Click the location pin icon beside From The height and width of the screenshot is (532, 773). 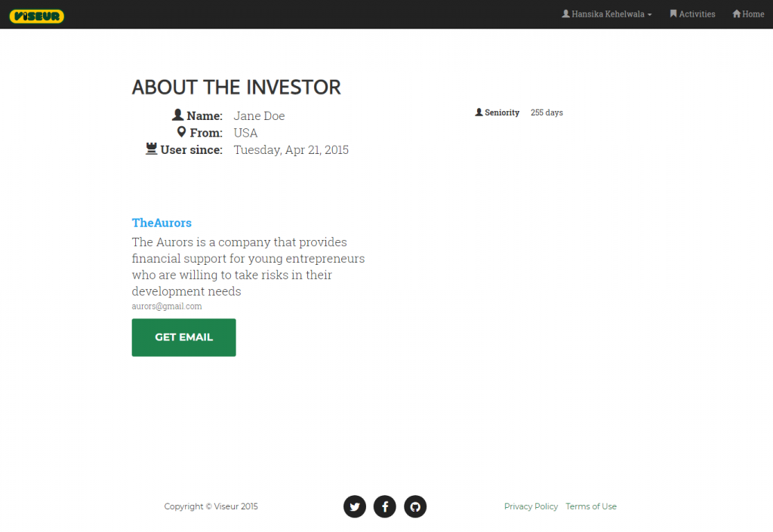[181, 132]
